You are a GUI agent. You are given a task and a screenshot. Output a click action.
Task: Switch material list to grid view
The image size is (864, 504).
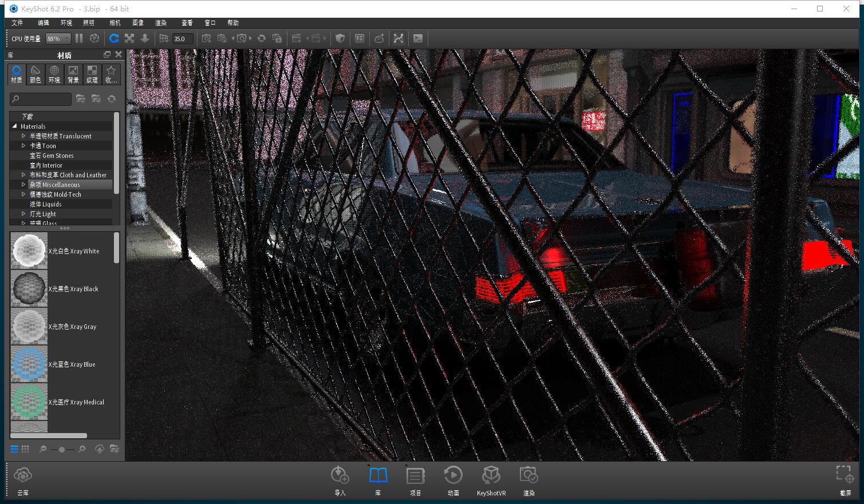[x=25, y=449]
